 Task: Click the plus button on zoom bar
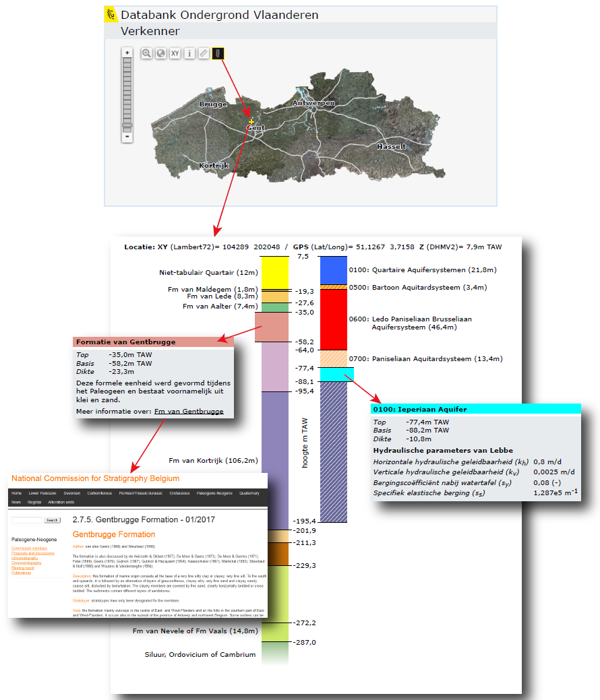coord(127,53)
